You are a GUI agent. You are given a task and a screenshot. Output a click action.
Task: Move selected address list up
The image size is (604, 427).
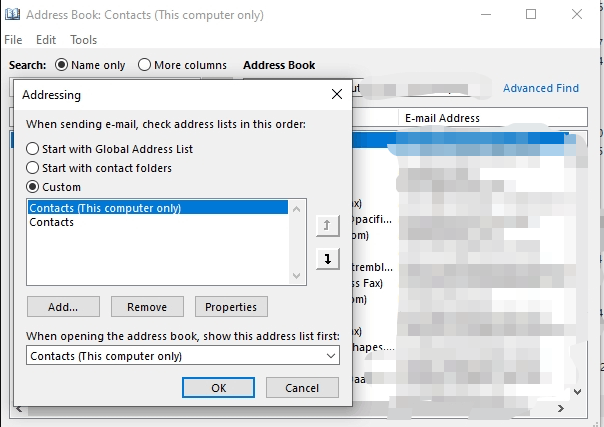[327, 226]
